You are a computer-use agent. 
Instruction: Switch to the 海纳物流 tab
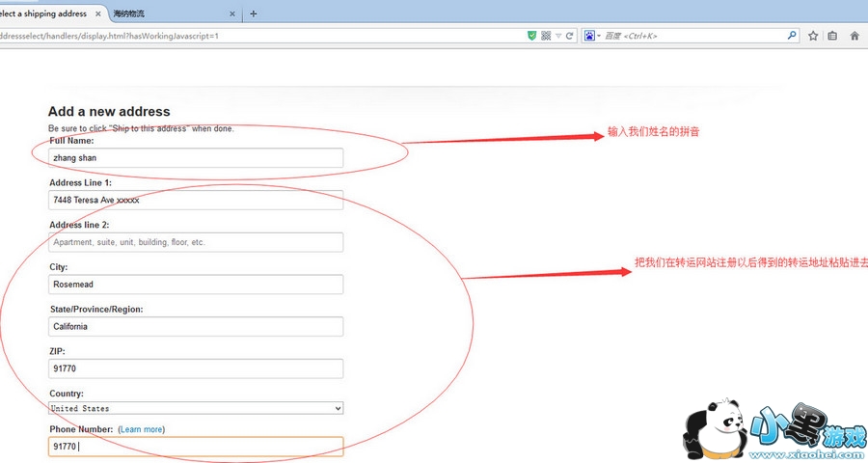point(175,14)
